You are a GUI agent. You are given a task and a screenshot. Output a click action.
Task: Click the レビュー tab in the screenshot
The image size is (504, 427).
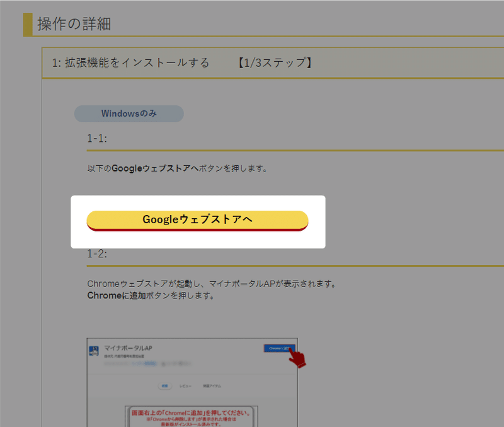tap(185, 386)
